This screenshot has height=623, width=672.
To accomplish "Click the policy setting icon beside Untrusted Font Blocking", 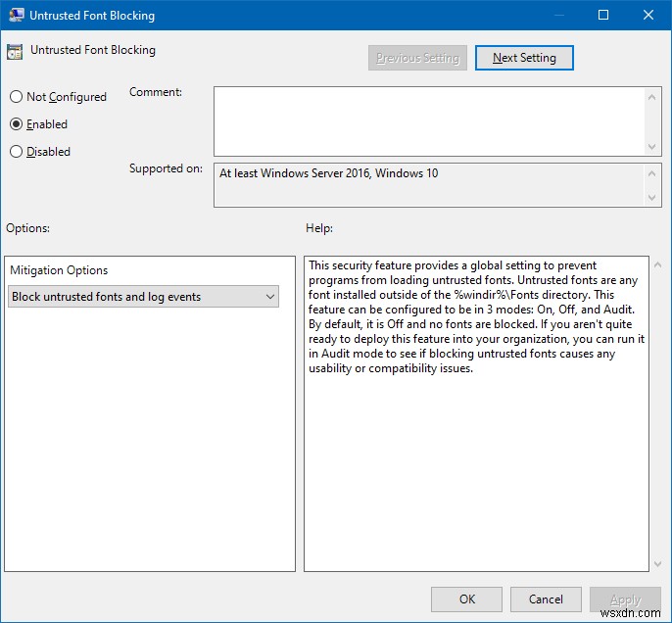I will [x=15, y=52].
